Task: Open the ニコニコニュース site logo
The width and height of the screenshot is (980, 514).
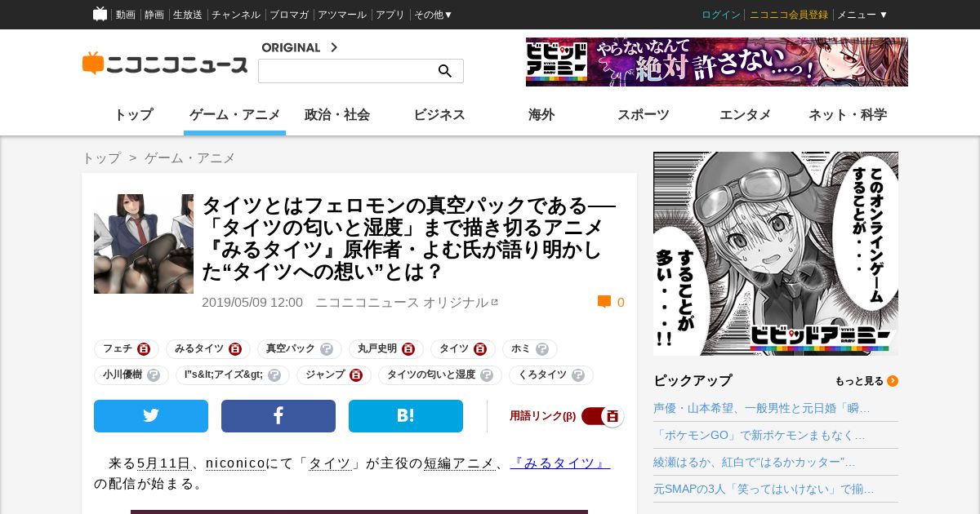Action: click(x=165, y=64)
